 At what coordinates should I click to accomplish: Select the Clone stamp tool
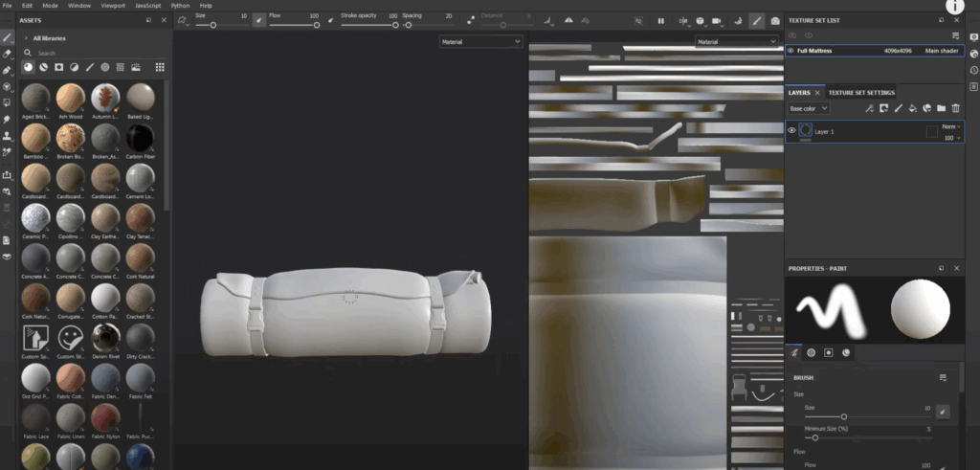[x=7, y=135]
